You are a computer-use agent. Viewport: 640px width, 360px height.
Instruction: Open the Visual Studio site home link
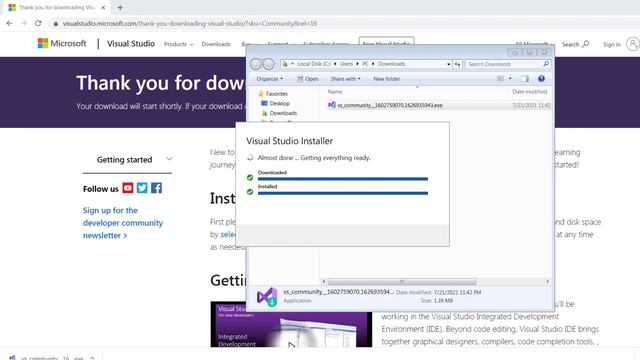pos(131,43)
